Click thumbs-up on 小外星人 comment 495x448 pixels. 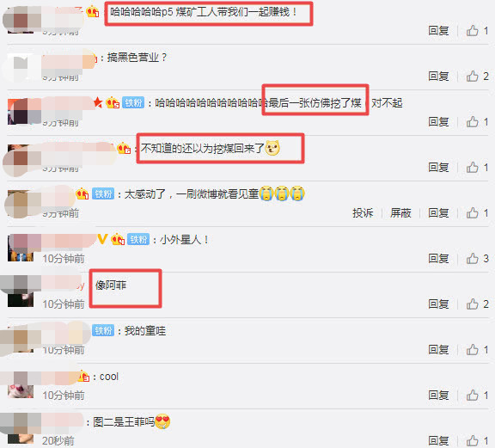pos(473,258)
